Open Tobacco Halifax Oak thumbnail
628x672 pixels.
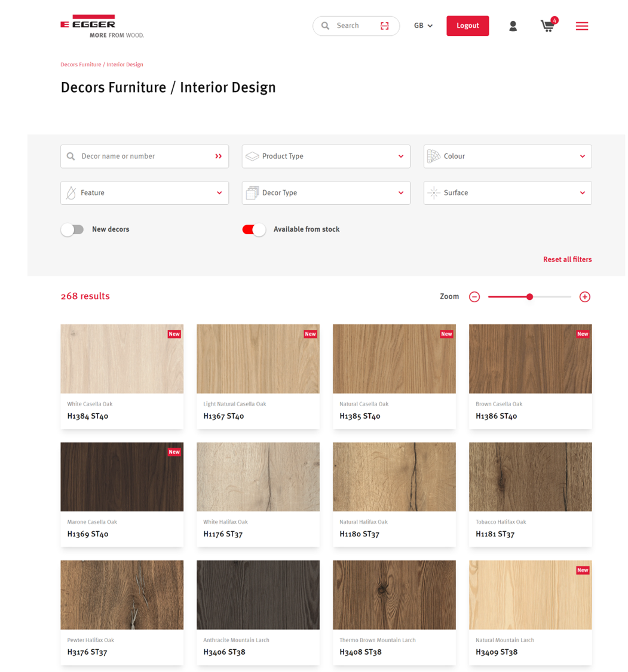coord(530,477)
